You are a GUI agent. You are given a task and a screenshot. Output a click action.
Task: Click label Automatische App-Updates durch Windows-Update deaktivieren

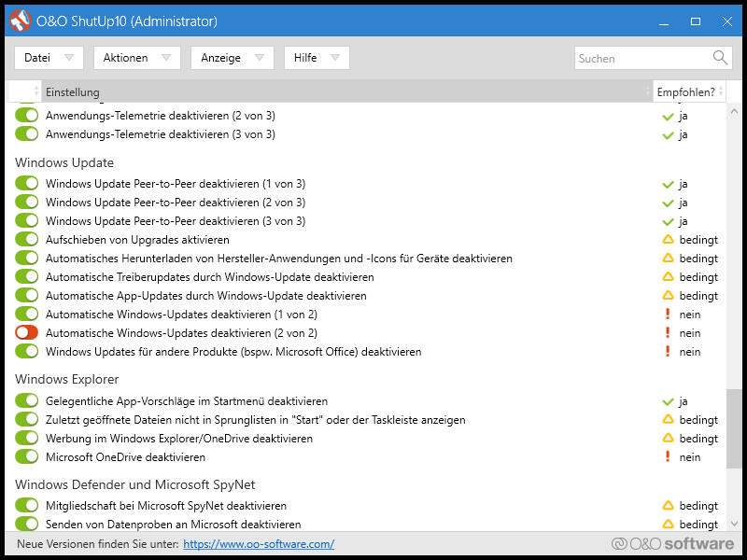(206, 295)
